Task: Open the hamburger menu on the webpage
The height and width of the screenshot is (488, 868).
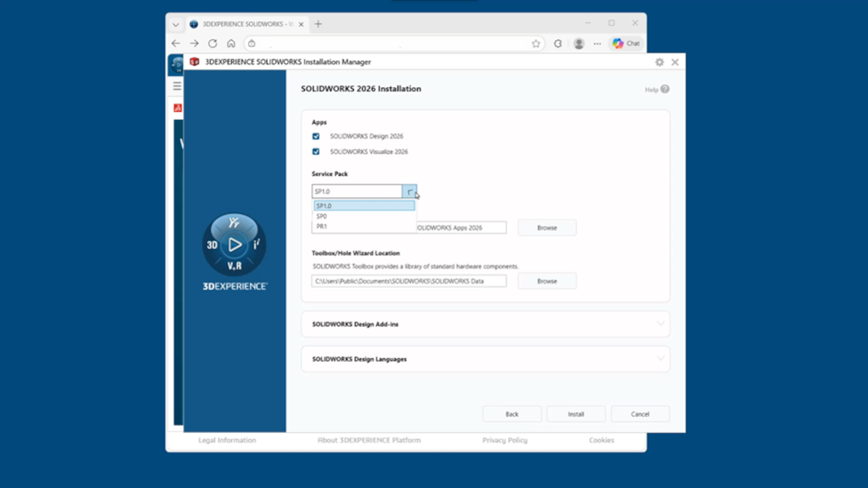Action: (x=177, y=86)
